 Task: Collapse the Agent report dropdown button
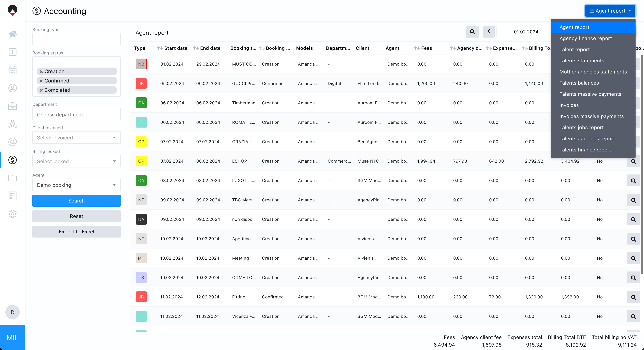610,11
